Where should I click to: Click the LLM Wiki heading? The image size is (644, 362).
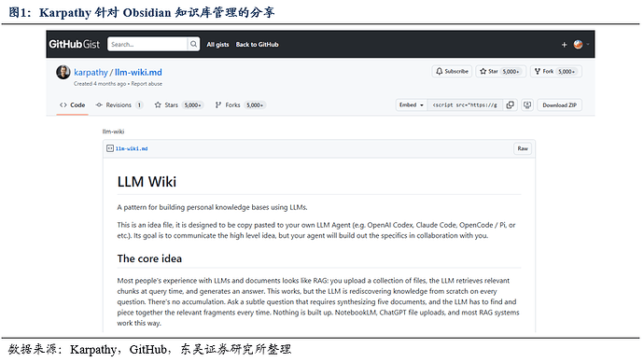[x=147, y=182]
